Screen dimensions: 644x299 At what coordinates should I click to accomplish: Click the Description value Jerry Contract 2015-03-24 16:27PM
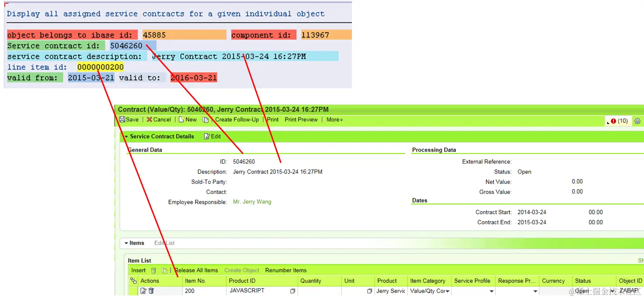pos(278,172)
